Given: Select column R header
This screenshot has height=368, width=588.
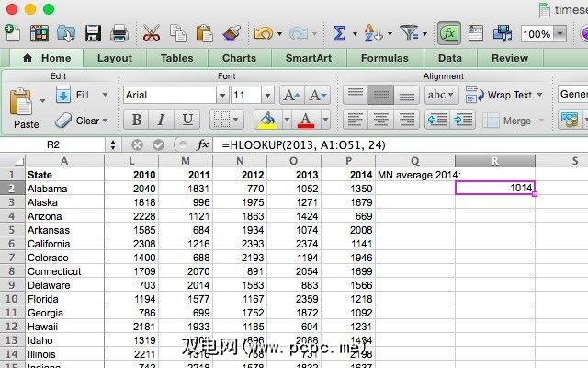Looking at the screenshot, I should [x=495, y=161].
